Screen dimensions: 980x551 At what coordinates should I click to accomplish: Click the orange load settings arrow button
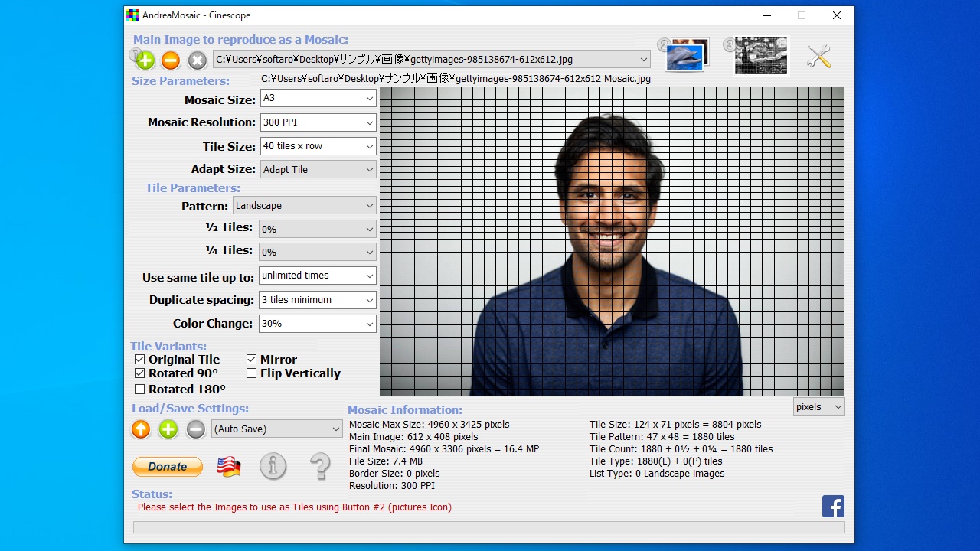[x=141, y=429]
